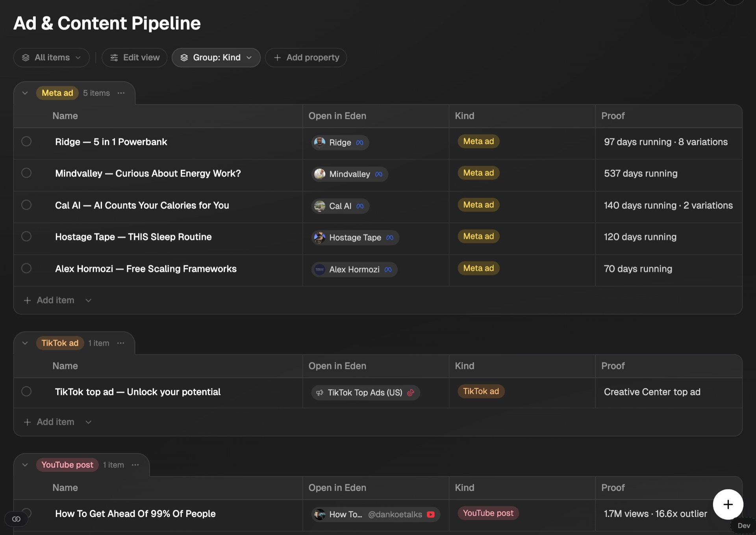Open the more options for TikTok ad group
The image size is (756, 535).
(x=120, y=343)
